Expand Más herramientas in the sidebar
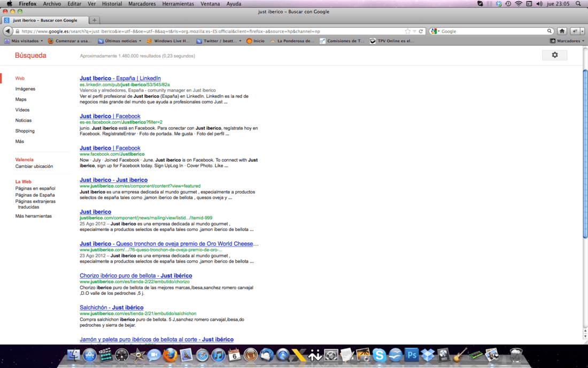Screen dimensions: 588x368 [33, 216]
